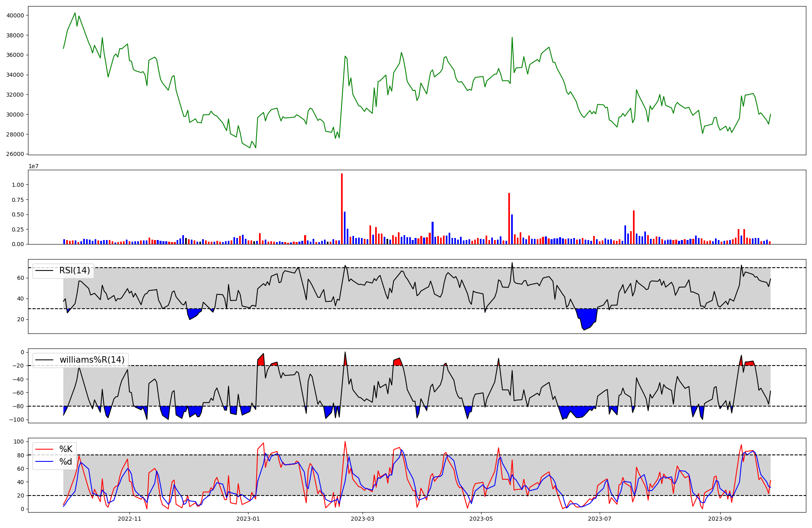Click the -100 Williams %R axis label
Image resolution: width=812 pixels, height=528 pixels.
[x=17, y=420]
